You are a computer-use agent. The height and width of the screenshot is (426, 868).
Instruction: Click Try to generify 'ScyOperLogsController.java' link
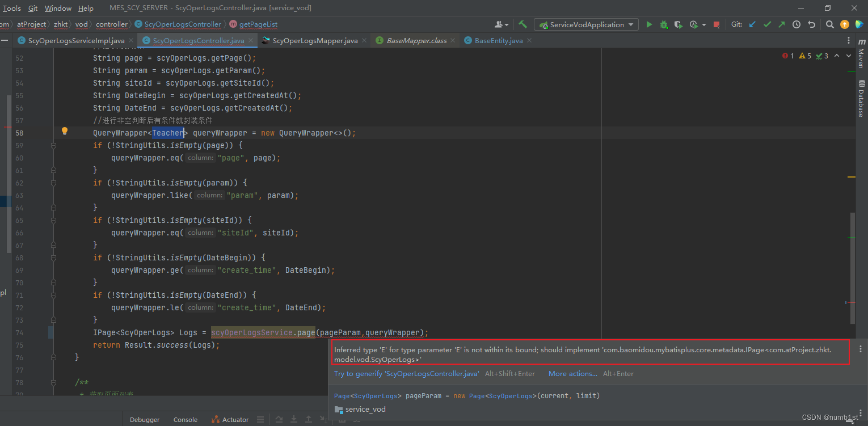coord(406,374)
